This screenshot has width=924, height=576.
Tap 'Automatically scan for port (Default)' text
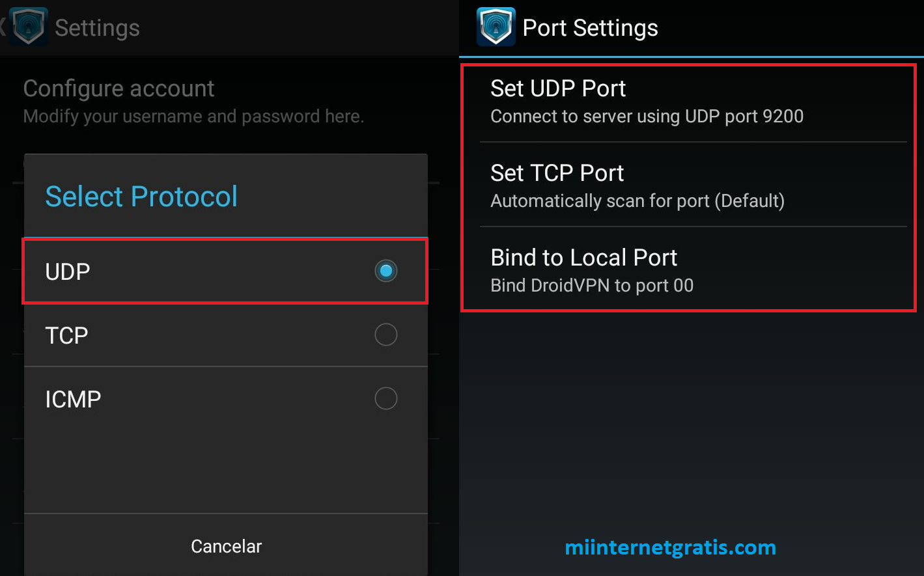tap(637, 201)
